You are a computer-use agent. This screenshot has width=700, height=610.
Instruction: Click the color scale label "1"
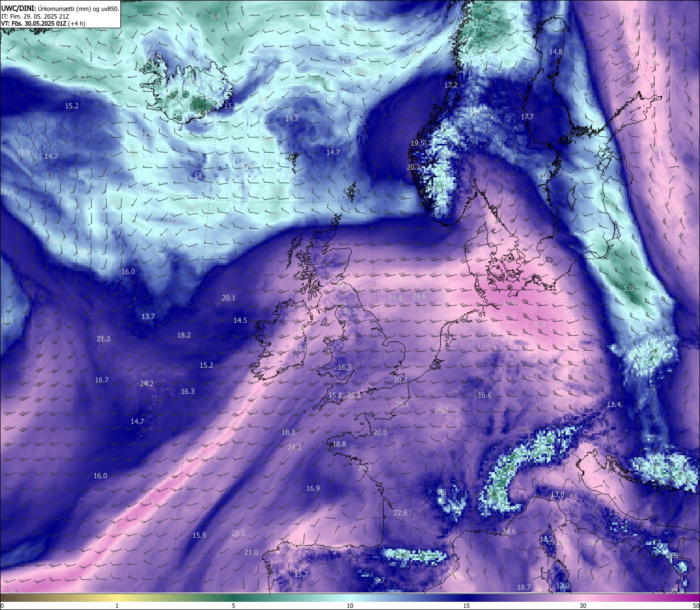[117, 606]
